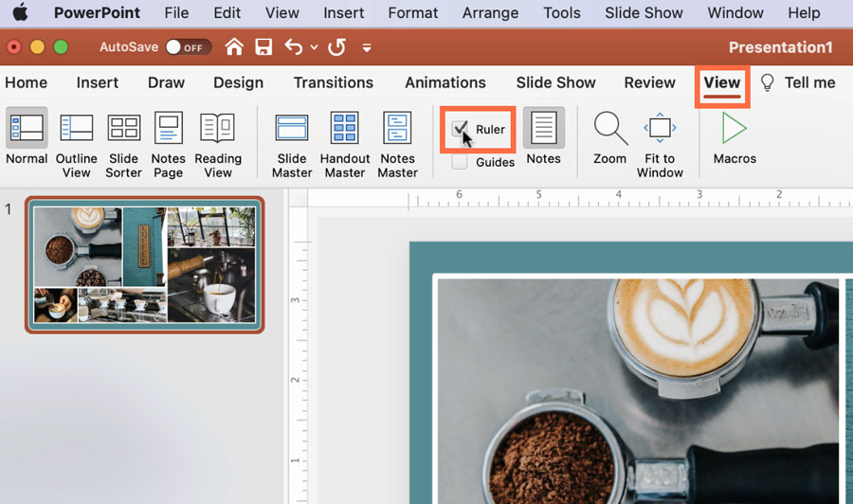This screenshot has height=504, width=853.
Task: Click the Tell me lightbulb icon
Action: (x=767, y=82)
